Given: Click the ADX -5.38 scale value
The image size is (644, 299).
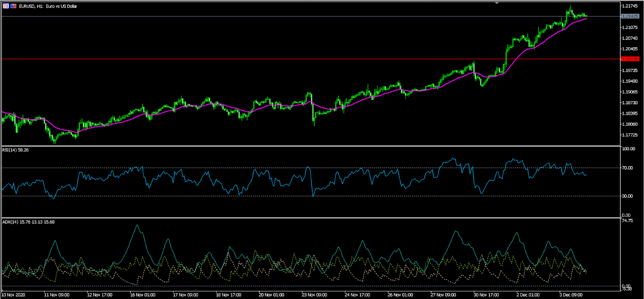Looking at the screenshot, I should (627, 289).
